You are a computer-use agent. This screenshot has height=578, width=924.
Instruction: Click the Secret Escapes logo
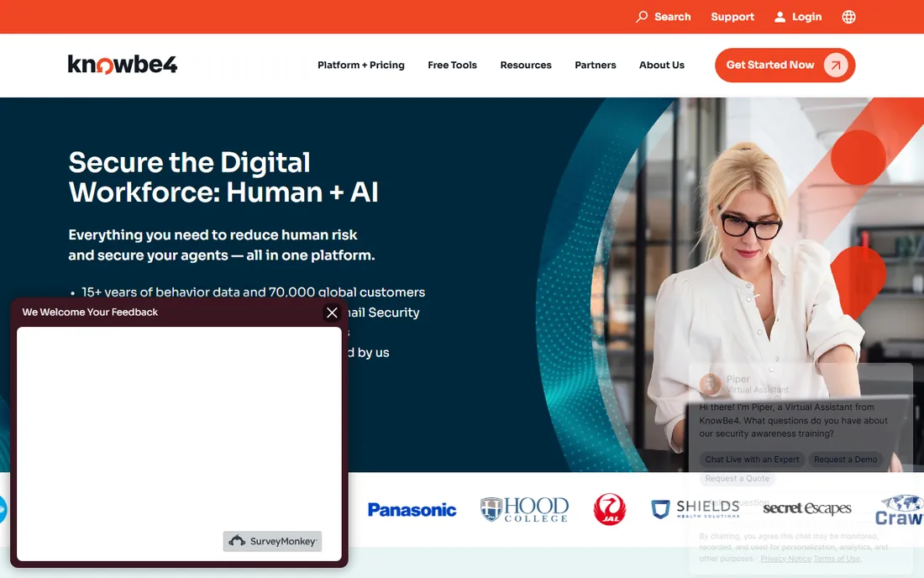806,508
